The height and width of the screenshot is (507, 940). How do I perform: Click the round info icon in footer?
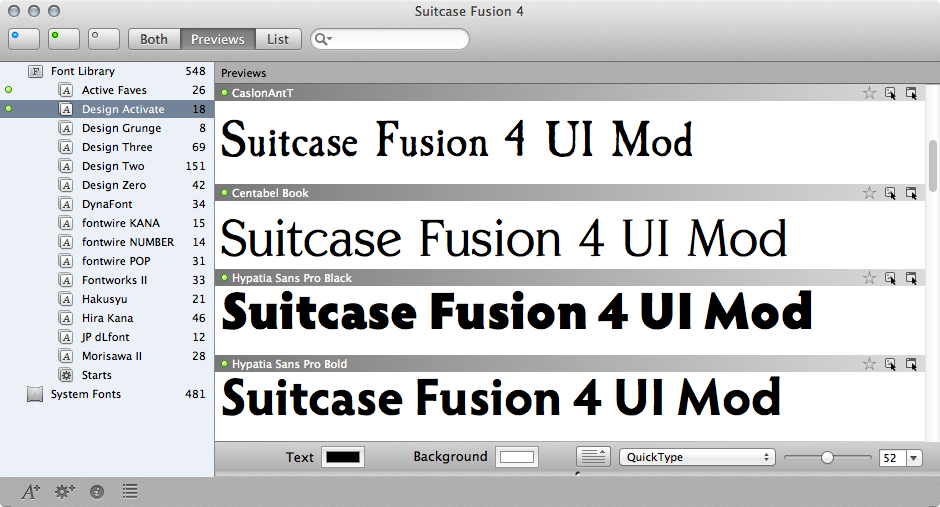97,492
